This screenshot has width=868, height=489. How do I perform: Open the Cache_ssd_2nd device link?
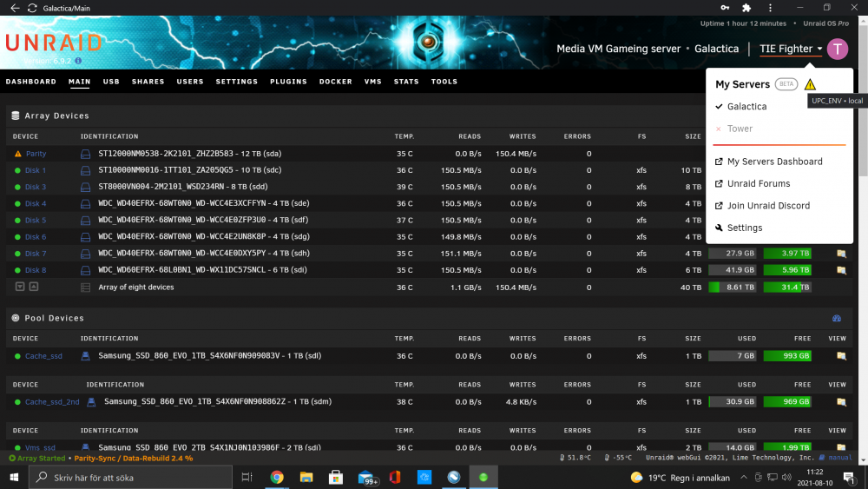(52, 402)
